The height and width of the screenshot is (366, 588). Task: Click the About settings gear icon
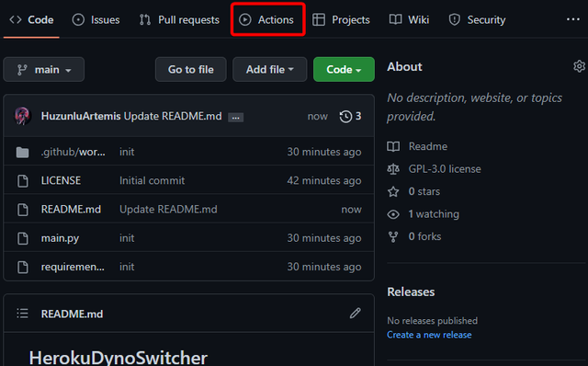click(579, 66)
